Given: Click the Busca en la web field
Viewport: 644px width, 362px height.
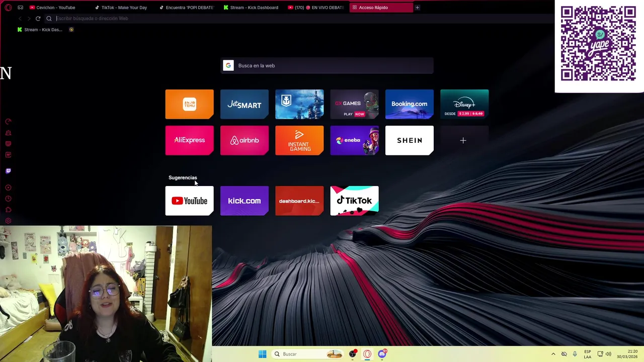Looking at the screenshot, I should tap(327, 65).
